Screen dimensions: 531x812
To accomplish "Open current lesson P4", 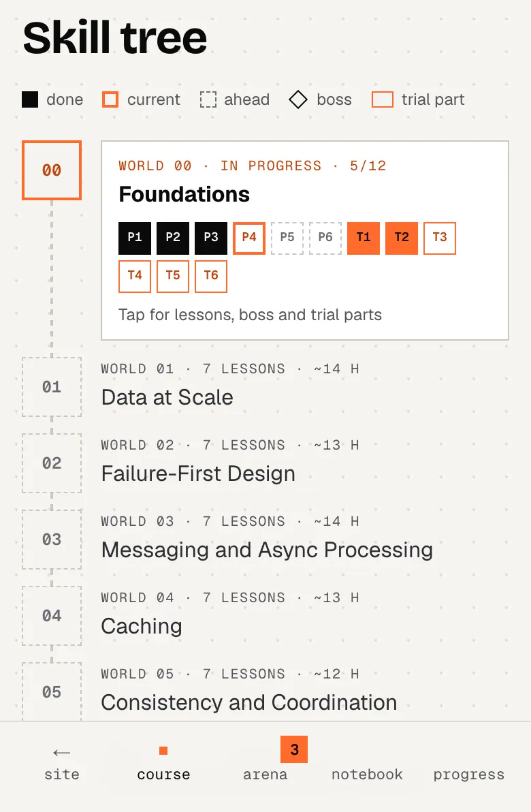I will (249, 238).
